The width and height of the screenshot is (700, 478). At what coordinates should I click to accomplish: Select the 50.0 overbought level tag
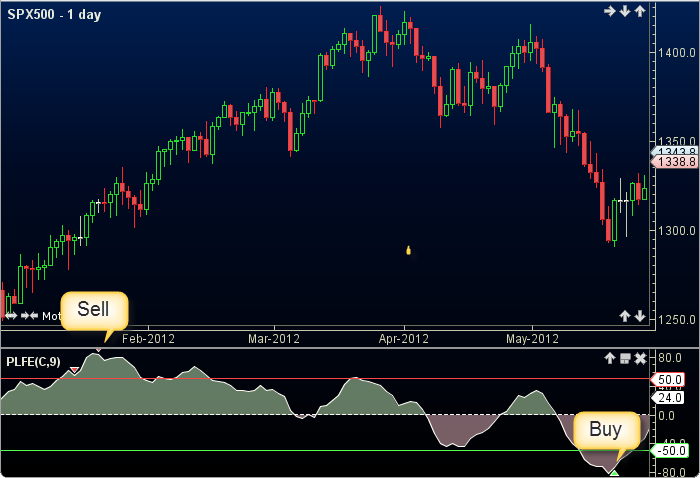(x=667, y=379)
